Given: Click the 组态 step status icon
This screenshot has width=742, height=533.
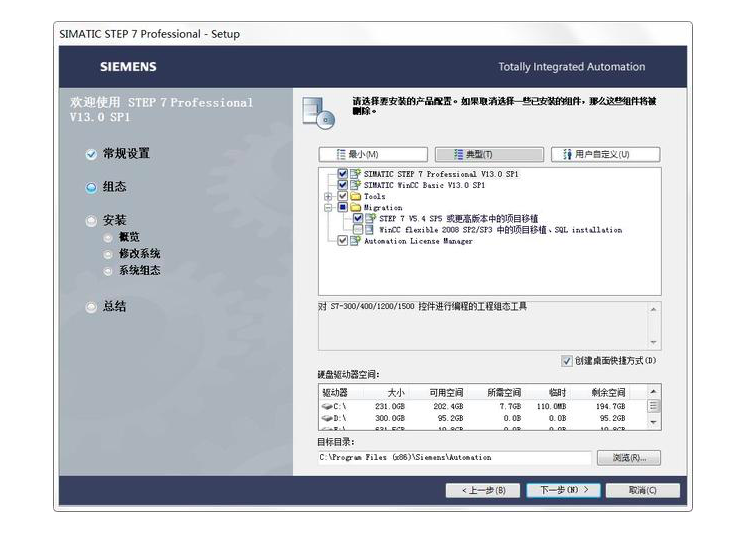Looking at the screenshot, I should [91, 188].
